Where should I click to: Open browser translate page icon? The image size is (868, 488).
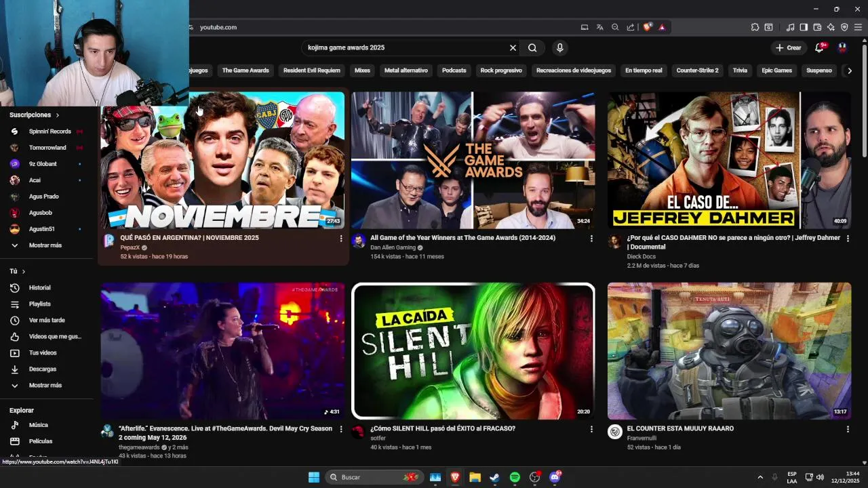pyautogui.click(x=599, y=27)
